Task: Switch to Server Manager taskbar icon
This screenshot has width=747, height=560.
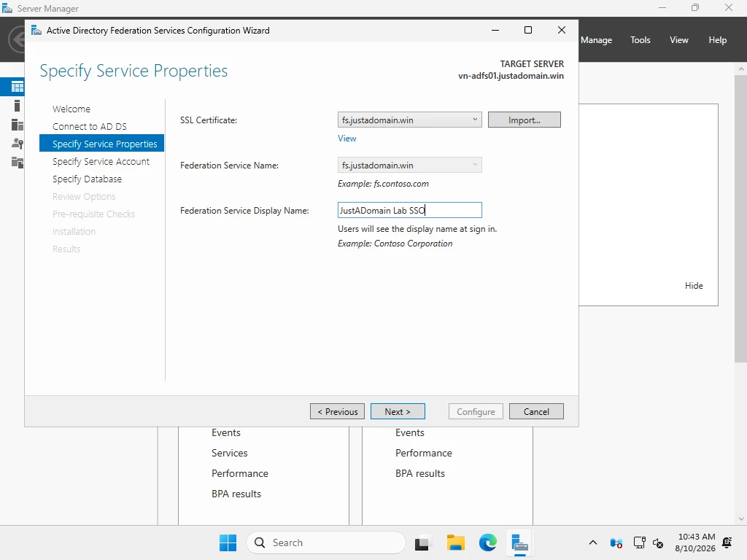Action: (x=519, y=542)
